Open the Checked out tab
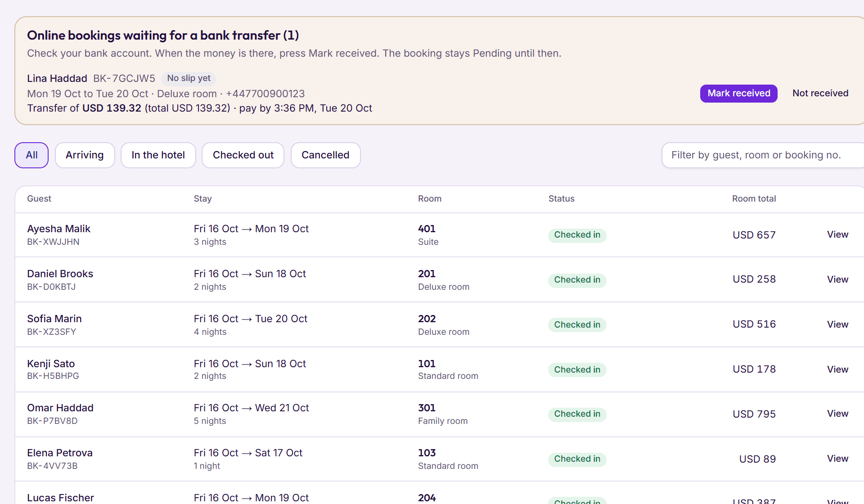Image resolution: width=864 pixels, height=504 pixels. [x=243, y=155]
